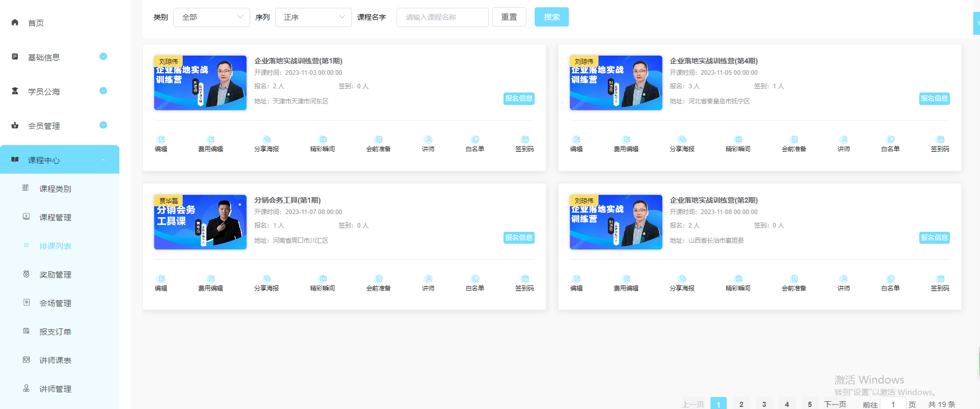Open 分享海报 for 分销会务工具(第1期)
This screenshot has width=980, height=409.
click(x=267, y=283)
